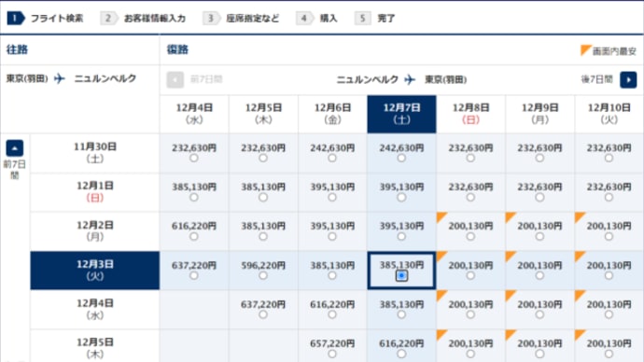Select 657,220 yen fare on Dec 5 row
This screenshot has width=644, height=362.
pyautogui.click(x=332, y=354)
